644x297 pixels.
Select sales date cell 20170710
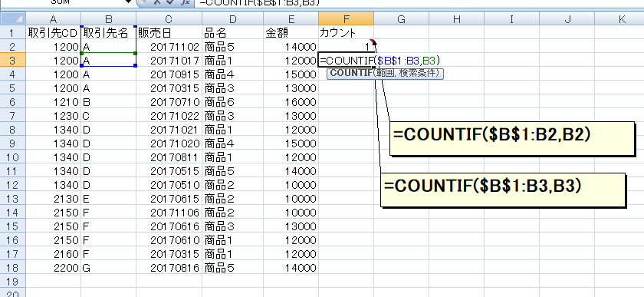click(x=169, y=102)
